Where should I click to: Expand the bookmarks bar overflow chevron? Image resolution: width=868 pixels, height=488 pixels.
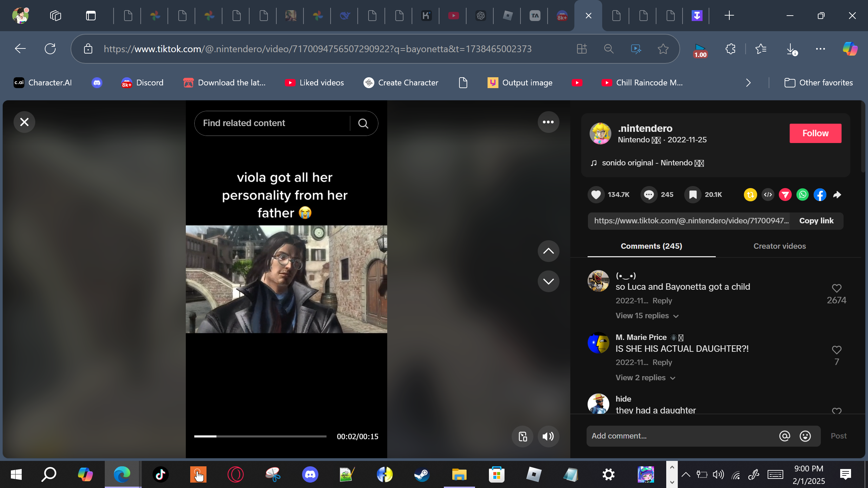click(x=748, y=83)
